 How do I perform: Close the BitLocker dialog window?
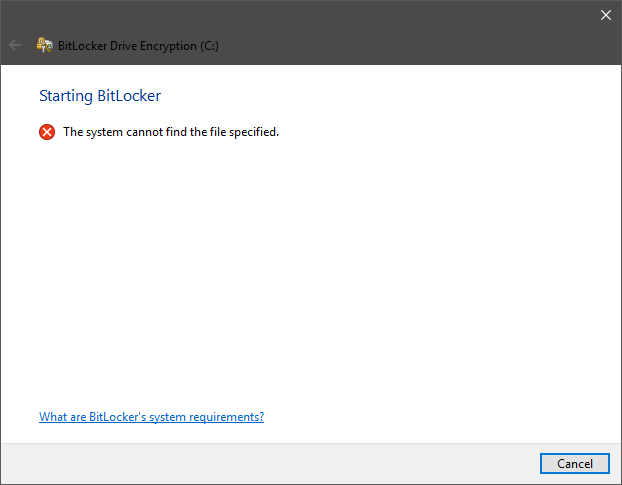click(x=605, y=15)
